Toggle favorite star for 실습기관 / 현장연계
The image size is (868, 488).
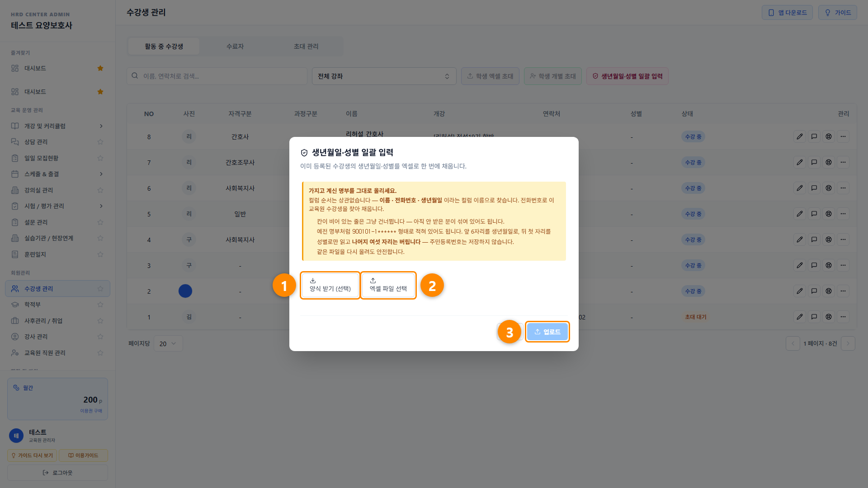(100, 238)
